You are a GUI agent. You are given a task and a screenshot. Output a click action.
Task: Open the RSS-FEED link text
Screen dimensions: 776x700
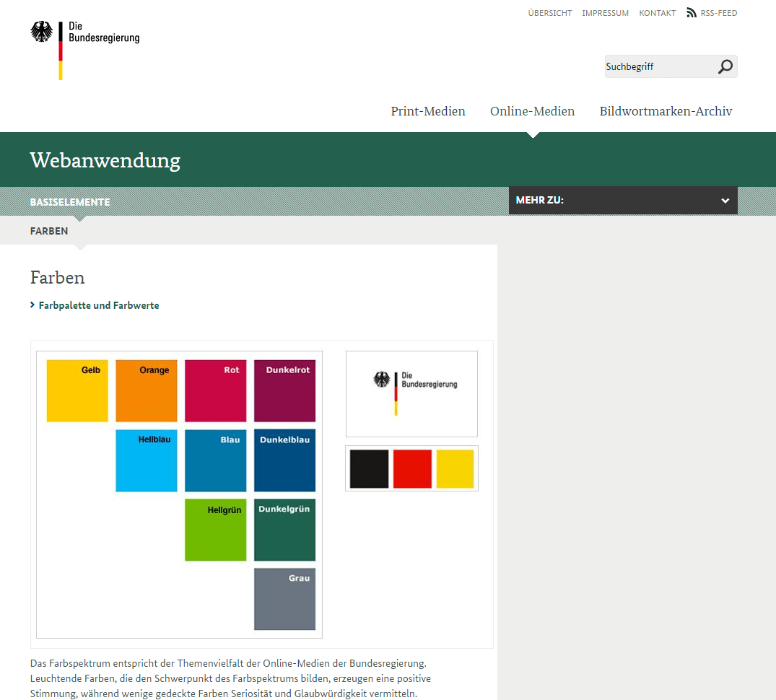coord(718,14)
